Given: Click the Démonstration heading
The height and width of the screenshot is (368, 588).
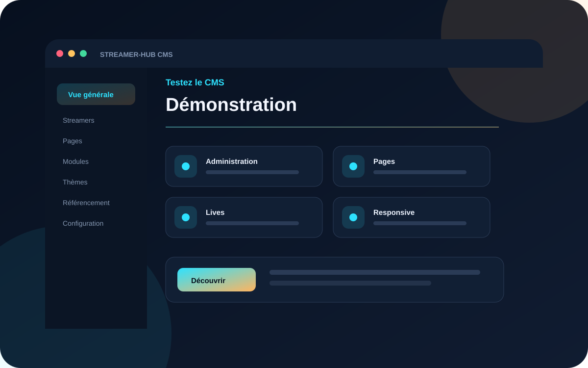Looking at the screenshot, I should coord(231,105).
